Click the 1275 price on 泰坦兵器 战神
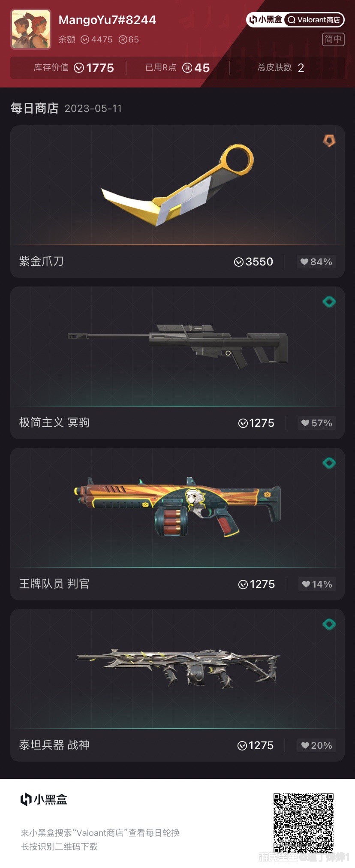This screenshot has width=355, height=868. tap(256, 745)
